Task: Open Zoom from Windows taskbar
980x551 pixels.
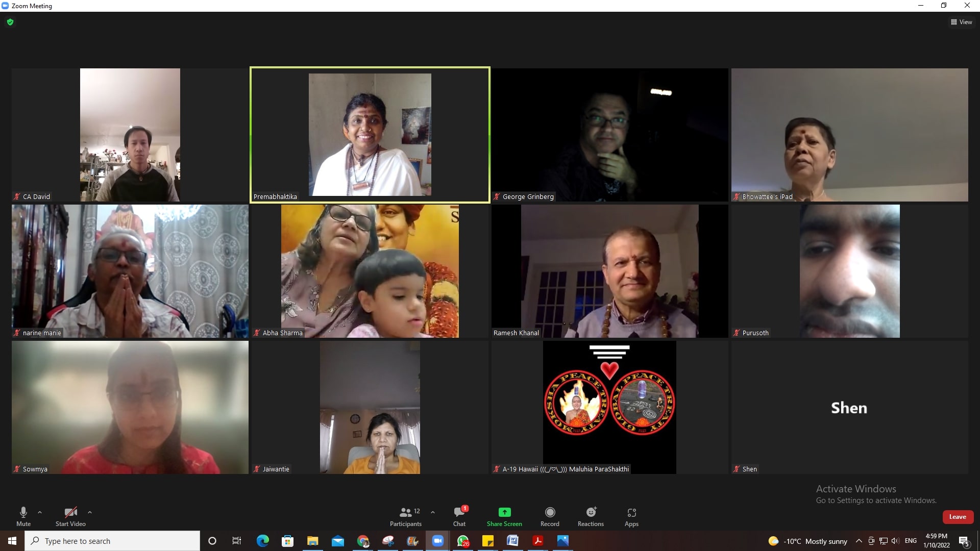Action: pyautogui.click(x=437, y=541)
